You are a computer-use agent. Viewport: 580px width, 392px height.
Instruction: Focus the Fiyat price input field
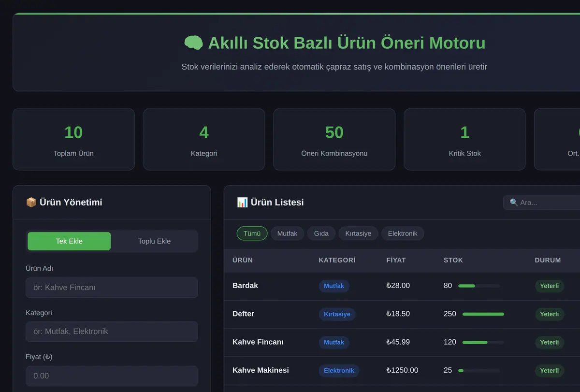click(112, 376)
